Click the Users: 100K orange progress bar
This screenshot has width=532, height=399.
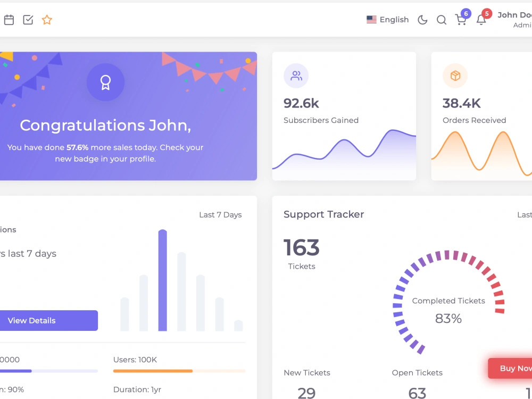click(x=179, y=371)
